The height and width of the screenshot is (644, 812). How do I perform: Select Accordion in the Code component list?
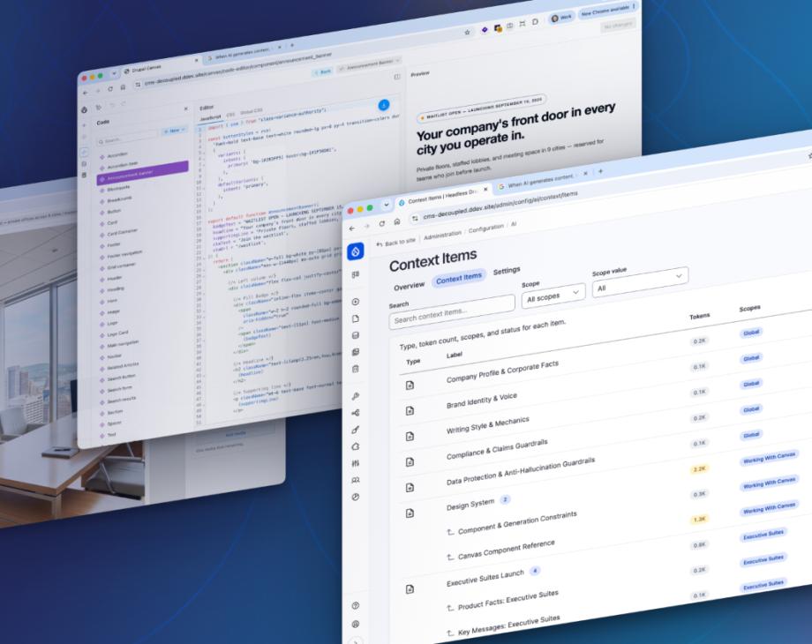[117, 154]
